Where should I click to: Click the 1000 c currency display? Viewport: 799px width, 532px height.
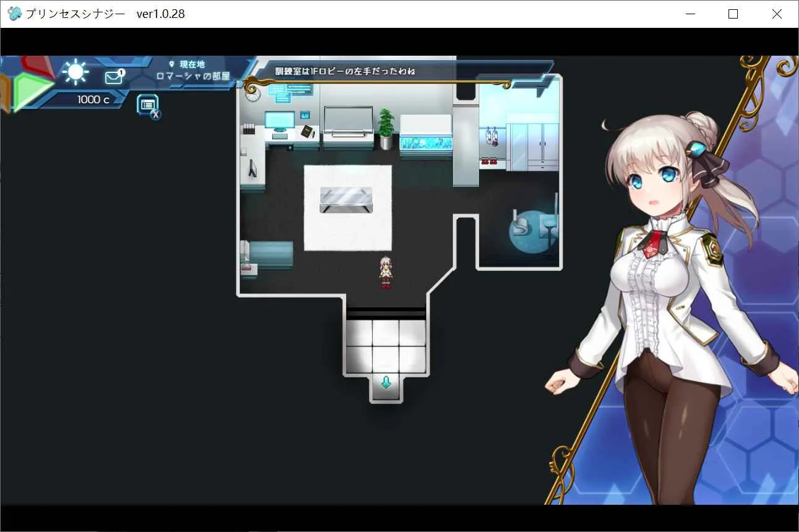93,100
